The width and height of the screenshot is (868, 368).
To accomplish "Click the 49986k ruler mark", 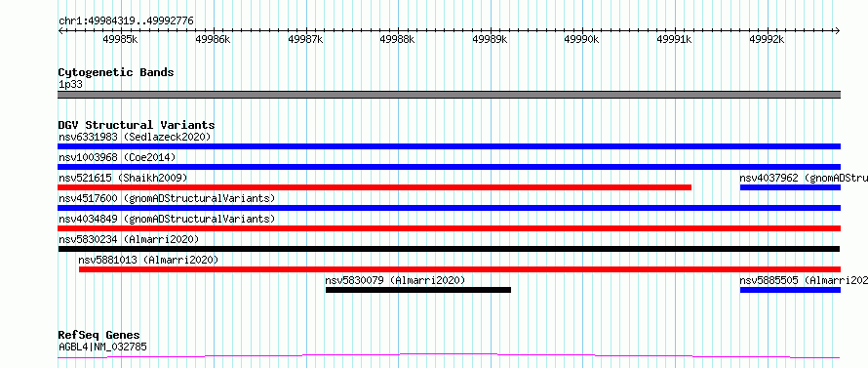I will 214,40.
